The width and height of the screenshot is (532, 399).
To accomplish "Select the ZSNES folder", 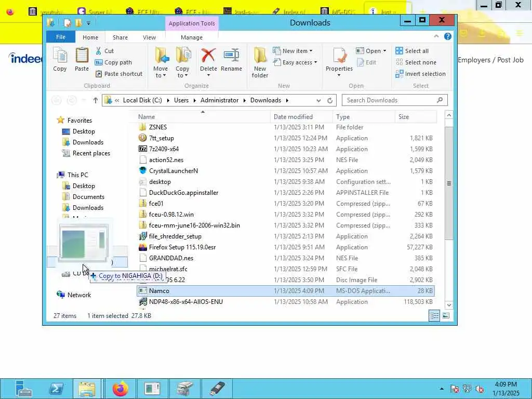I will 285,127.
